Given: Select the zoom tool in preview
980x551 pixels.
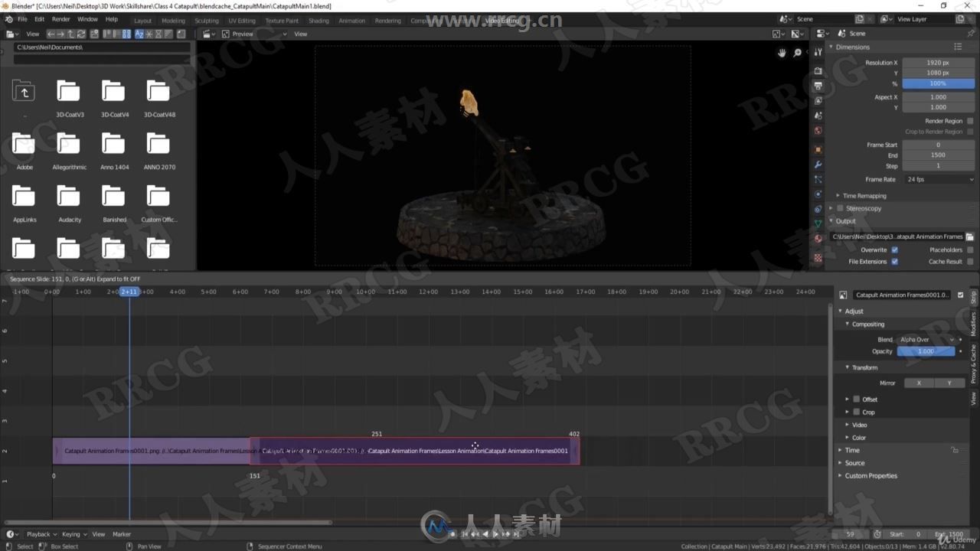Looking at the screenshot, I should (798, 53).
